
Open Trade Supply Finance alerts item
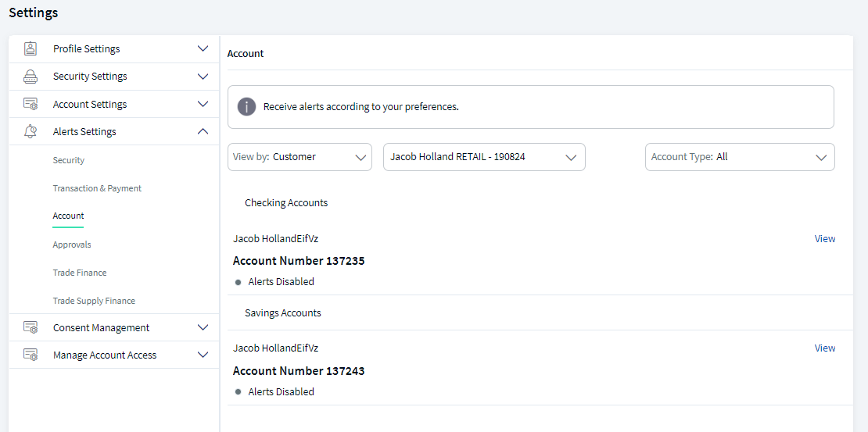(94, 301)
